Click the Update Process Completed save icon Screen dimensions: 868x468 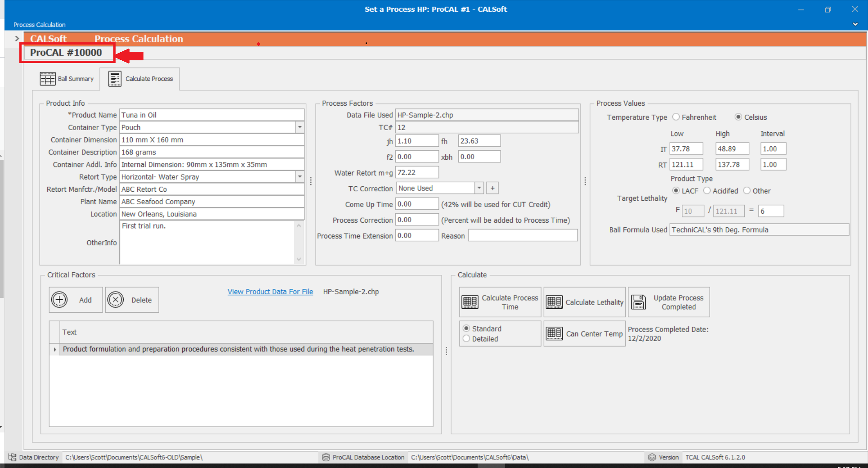click(x=639, y=302)
